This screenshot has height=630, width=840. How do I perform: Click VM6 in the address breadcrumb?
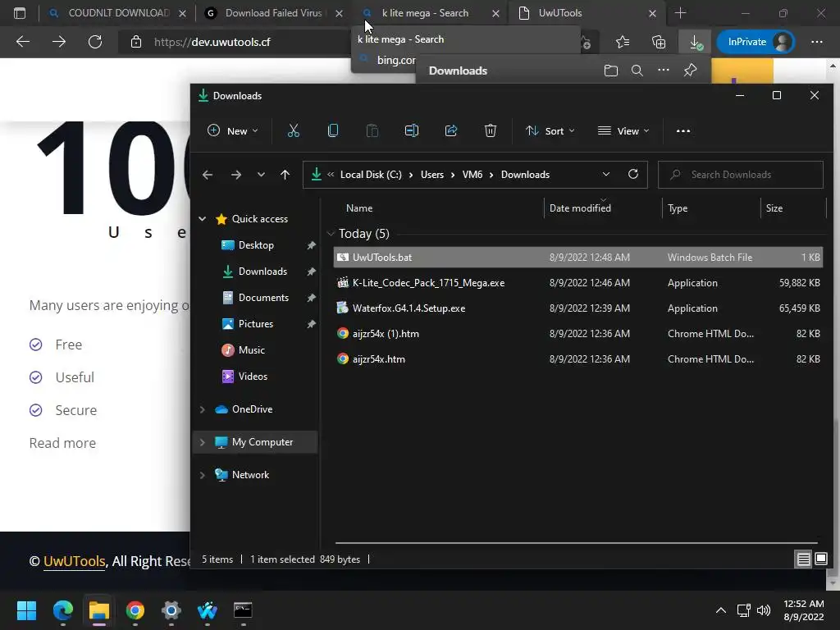point(472,175)
